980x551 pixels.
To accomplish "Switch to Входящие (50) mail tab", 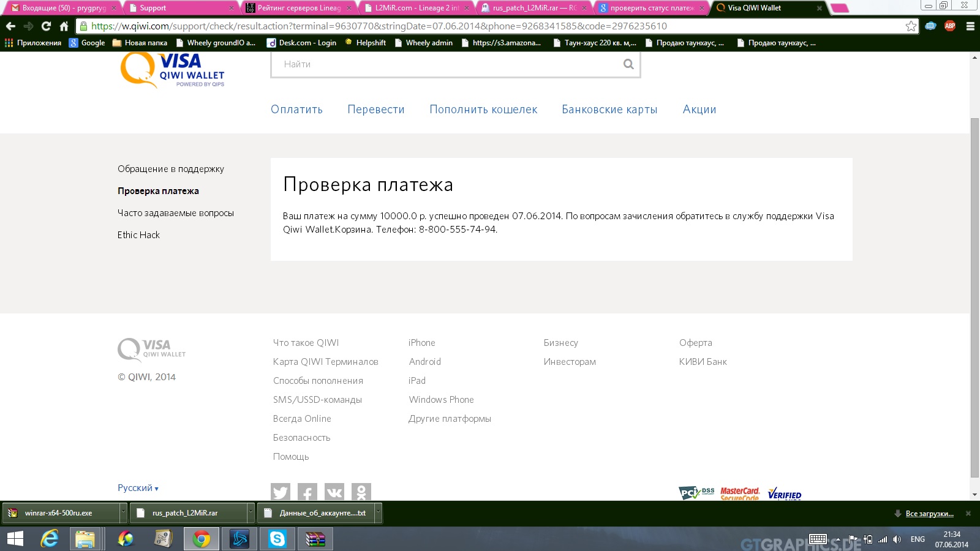I will (64, 8).
